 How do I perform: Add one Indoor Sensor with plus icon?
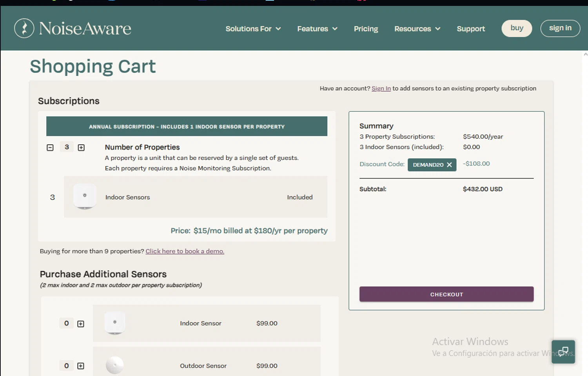[x=81, y=324]
